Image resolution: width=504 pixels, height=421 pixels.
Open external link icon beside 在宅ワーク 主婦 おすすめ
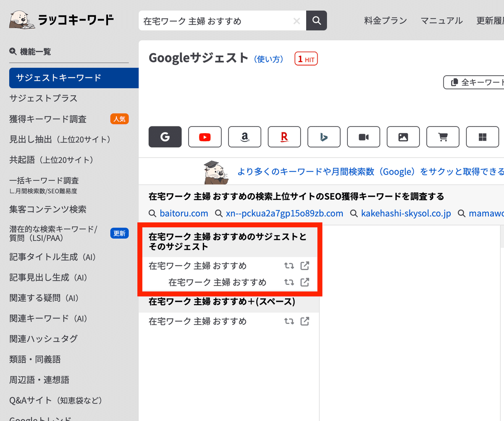305,266
